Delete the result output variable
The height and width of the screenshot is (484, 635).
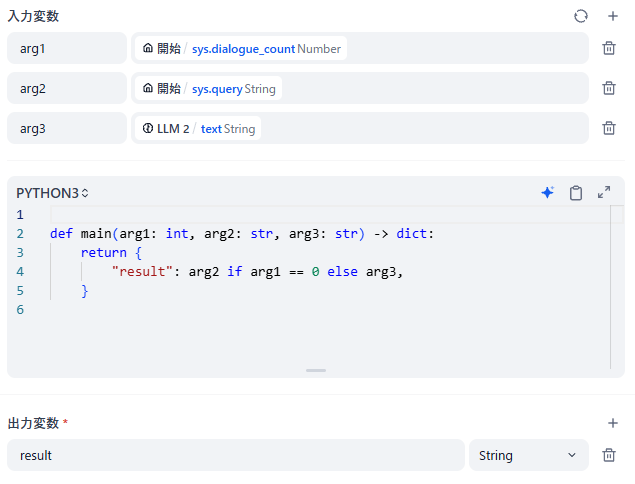pos(609,455)
